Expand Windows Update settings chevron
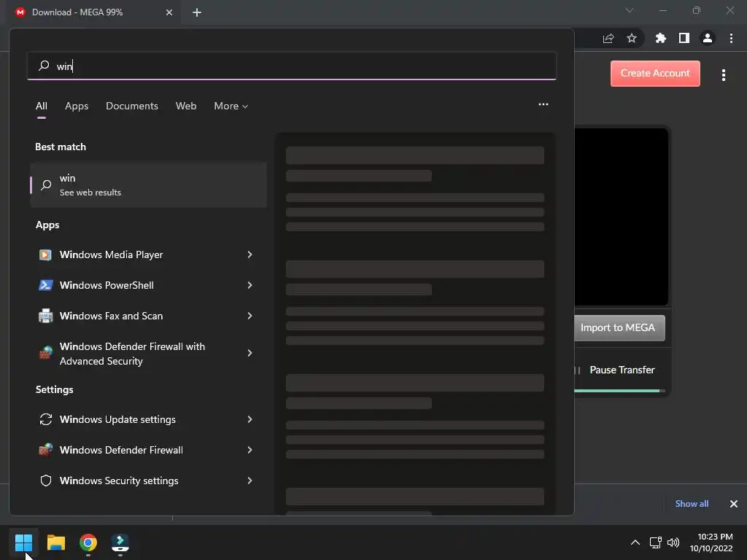 click(249, 419)
